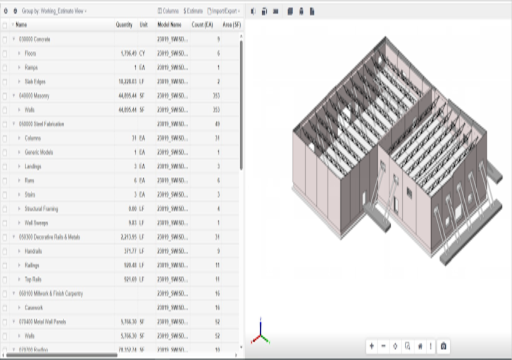Expand the Casework row
Screen dimensions: 512x360
[x=19, y=308]
